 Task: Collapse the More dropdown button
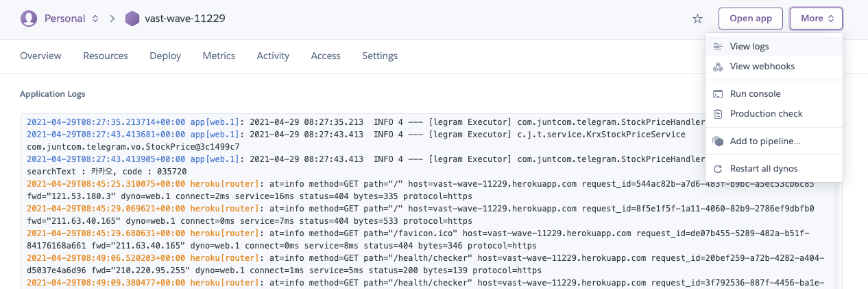pyautogui.click(x=816, y=19)
